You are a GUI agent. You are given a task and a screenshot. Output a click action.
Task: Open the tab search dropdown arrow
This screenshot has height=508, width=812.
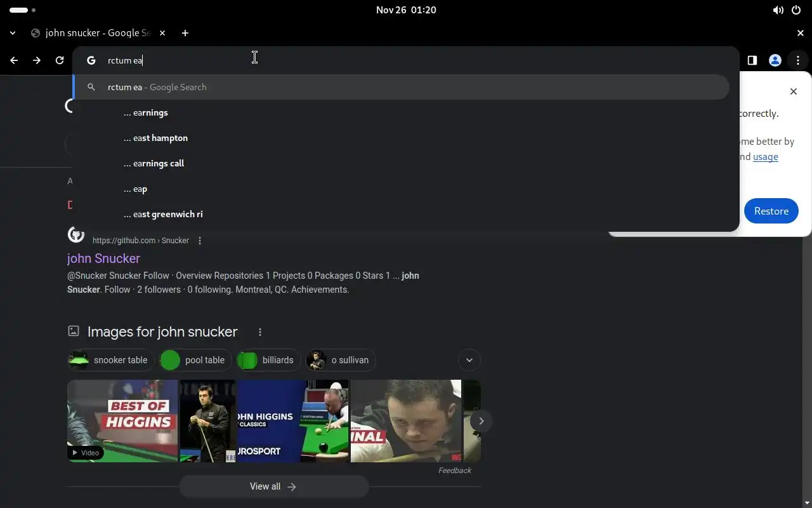click(13, 33)
